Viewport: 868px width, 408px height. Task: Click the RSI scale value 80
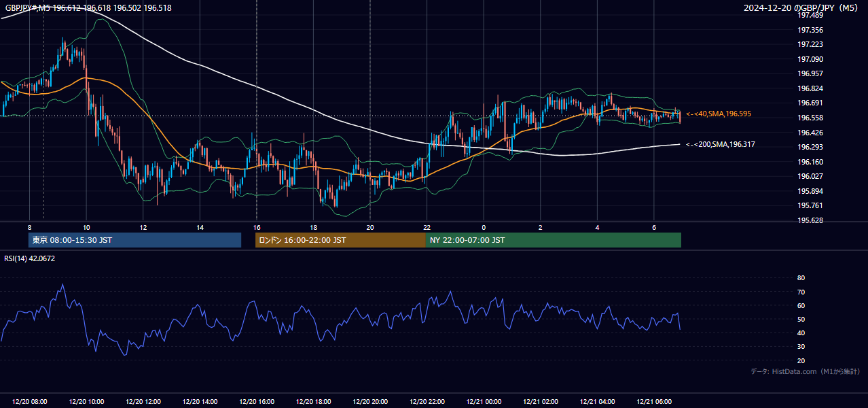coord(801,278)
